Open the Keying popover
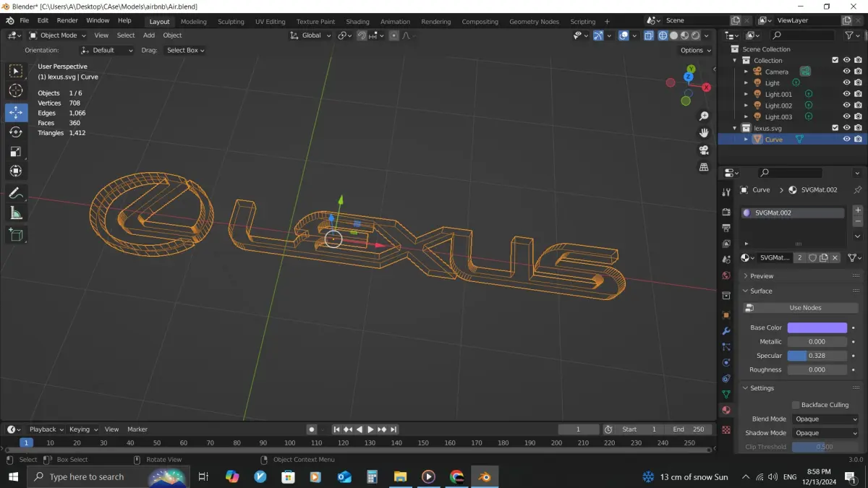The height and width of the screenshot is (488, 868). pyautogui.click(x=82, y=429)
